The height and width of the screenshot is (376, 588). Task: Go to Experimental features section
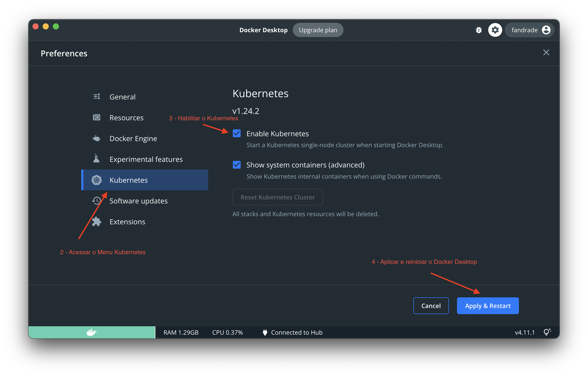(x=145, y=159)
